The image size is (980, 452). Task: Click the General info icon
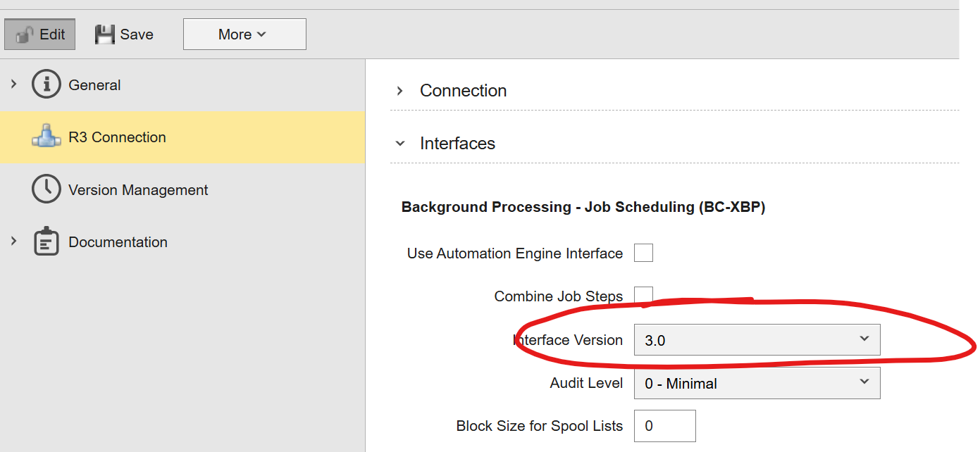(x=46, y=85)
